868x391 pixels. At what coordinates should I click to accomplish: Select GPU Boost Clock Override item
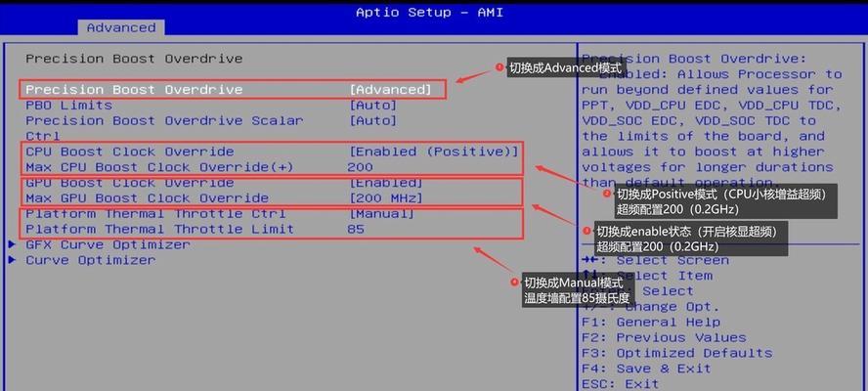(x=130, y=183)
